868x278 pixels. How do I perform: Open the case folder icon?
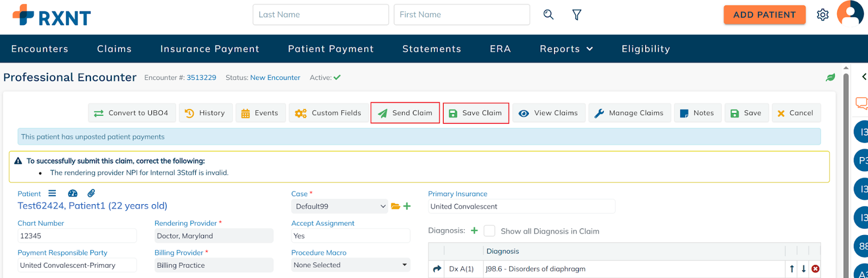395,206
